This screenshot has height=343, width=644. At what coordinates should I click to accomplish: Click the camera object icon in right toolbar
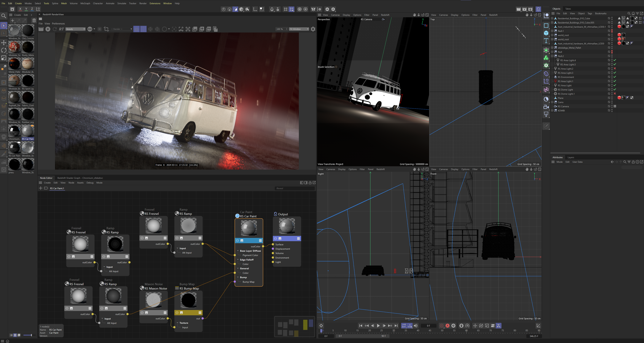(x=546, y=107)
